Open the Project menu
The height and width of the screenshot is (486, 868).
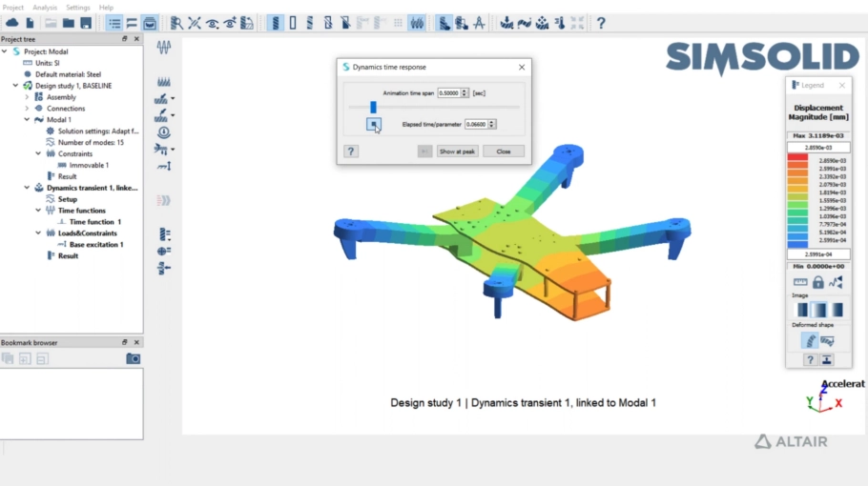point(12,8)
